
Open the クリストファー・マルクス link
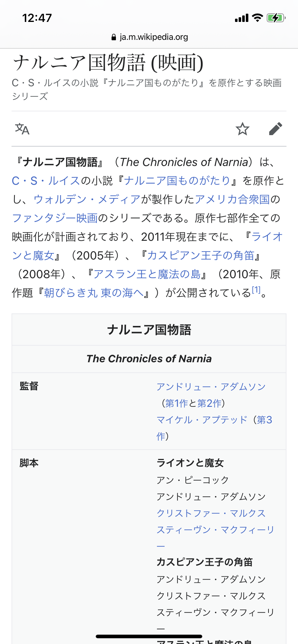[x=211, y=513]
